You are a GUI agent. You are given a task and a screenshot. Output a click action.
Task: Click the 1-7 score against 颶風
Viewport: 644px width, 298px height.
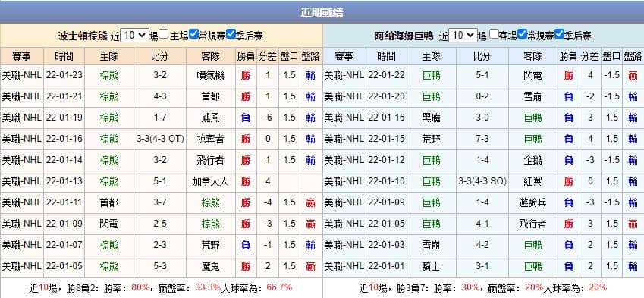pos(160,118)
